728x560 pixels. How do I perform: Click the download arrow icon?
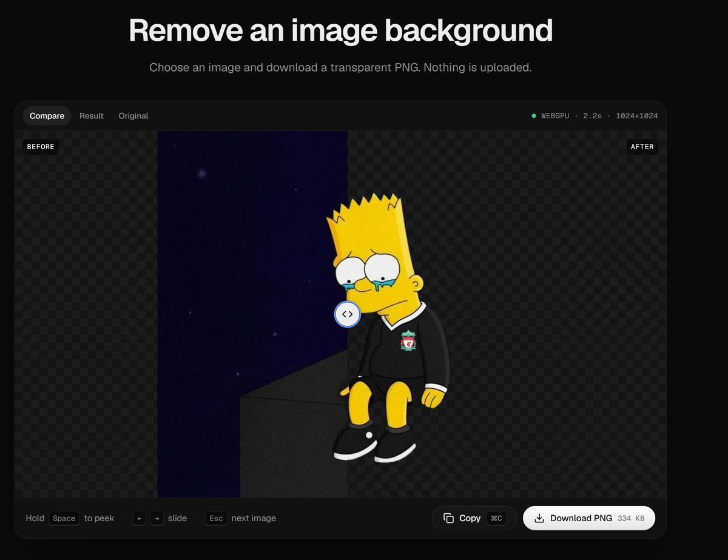coord(539,518)
